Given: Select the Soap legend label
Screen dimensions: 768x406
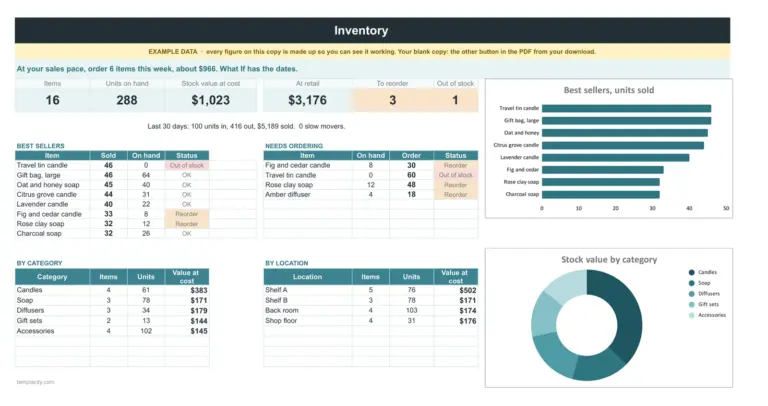Looking at the screenshot, I should tap(704, 283).
